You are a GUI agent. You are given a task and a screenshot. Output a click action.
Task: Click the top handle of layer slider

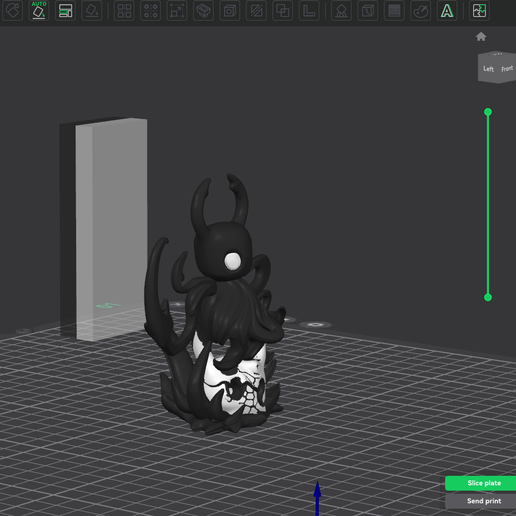(488, 112)
